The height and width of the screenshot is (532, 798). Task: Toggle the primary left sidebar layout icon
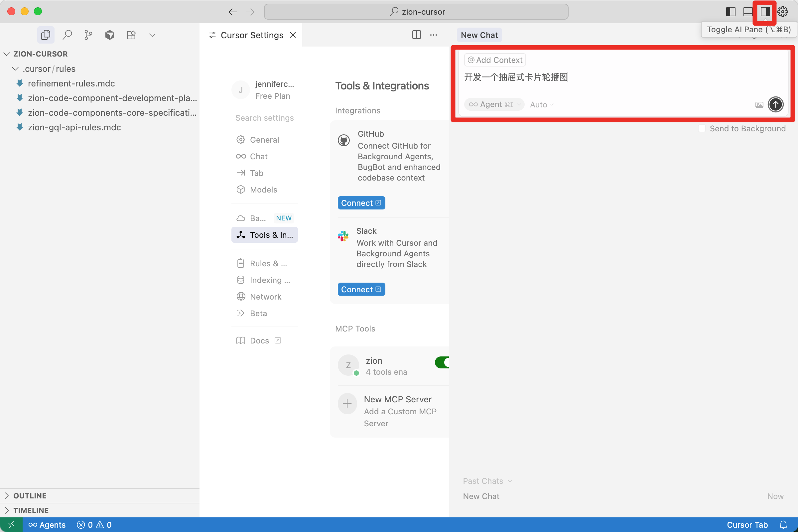(x=731, y=12)
